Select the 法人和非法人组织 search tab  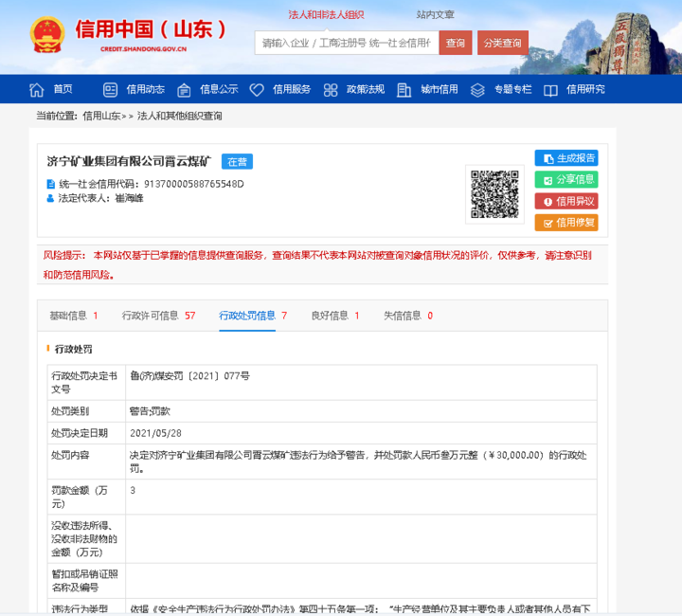pos(326,15)
